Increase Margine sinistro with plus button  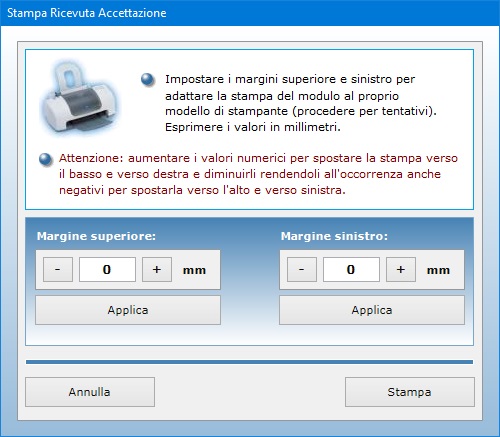[x=401, y=269]
